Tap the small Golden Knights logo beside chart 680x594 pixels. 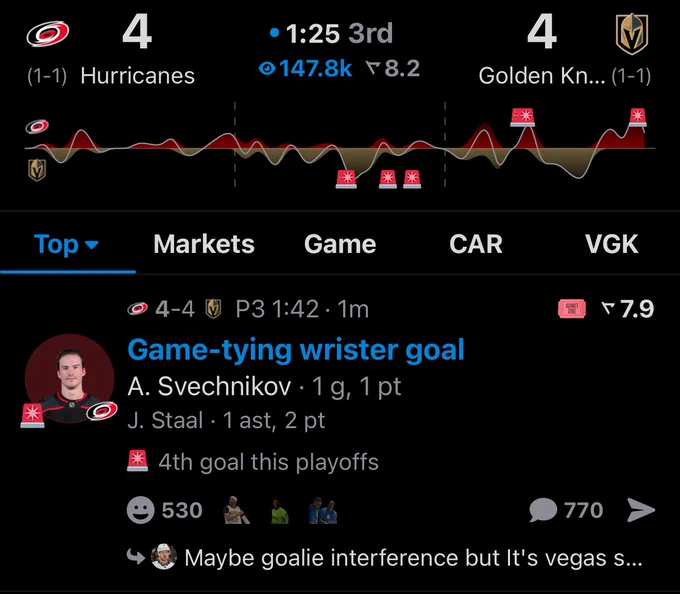click(37, 170)
